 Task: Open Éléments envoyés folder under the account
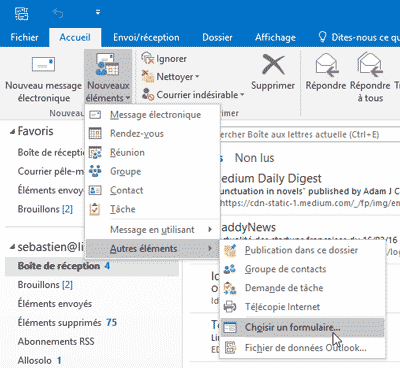click(55, 304)
